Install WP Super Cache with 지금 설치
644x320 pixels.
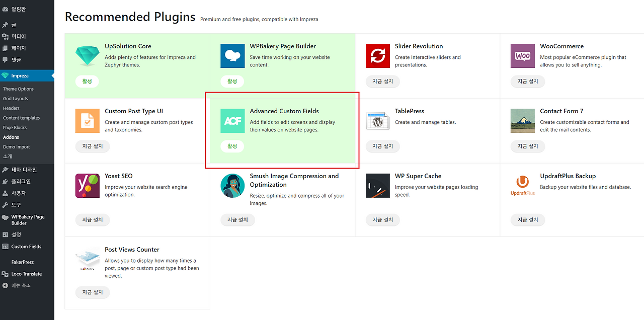pyautogui.click(x=383, y=219)
